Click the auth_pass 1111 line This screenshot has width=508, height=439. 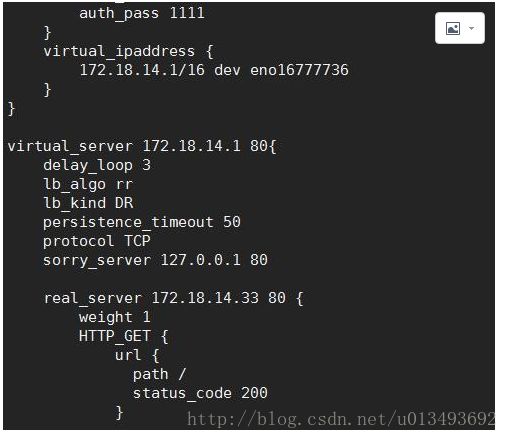click(x=142, y=14)
